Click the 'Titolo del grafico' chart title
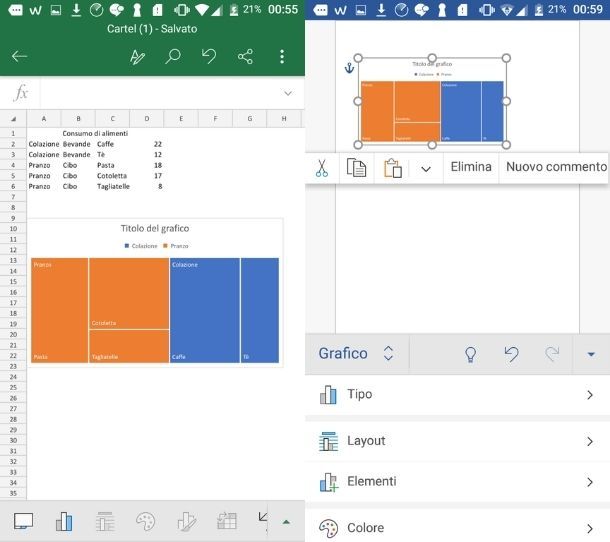This screenshot has width=610, height=542. [x=155, y=228]
